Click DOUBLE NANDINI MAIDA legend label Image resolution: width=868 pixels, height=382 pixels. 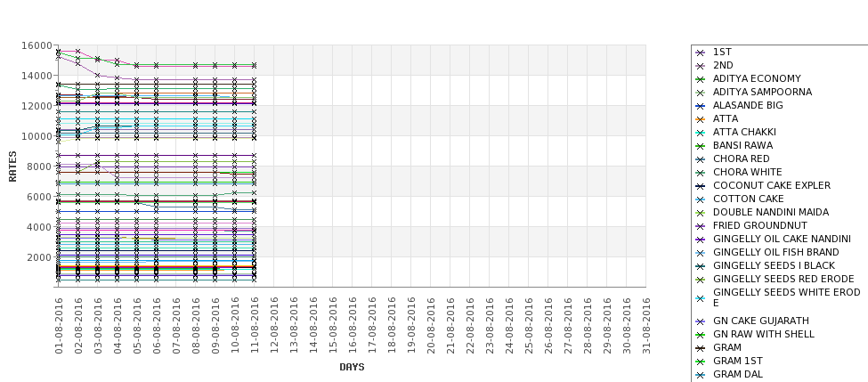(x=771, y=212)
